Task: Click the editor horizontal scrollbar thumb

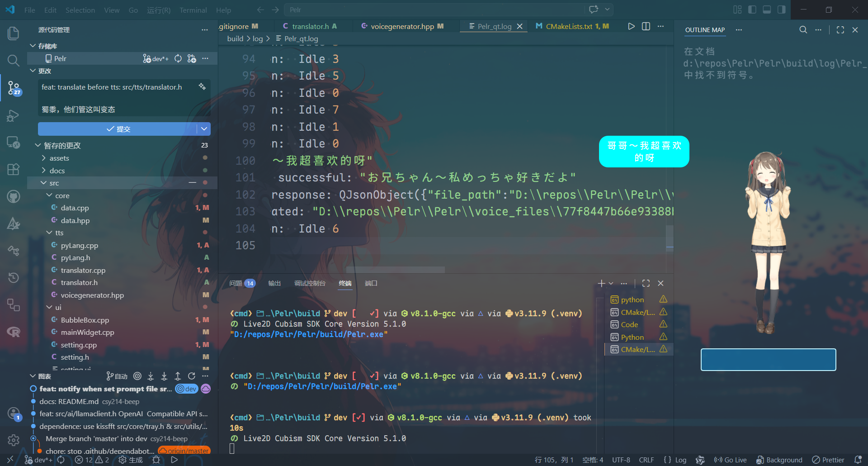Action: coord(396,270)
